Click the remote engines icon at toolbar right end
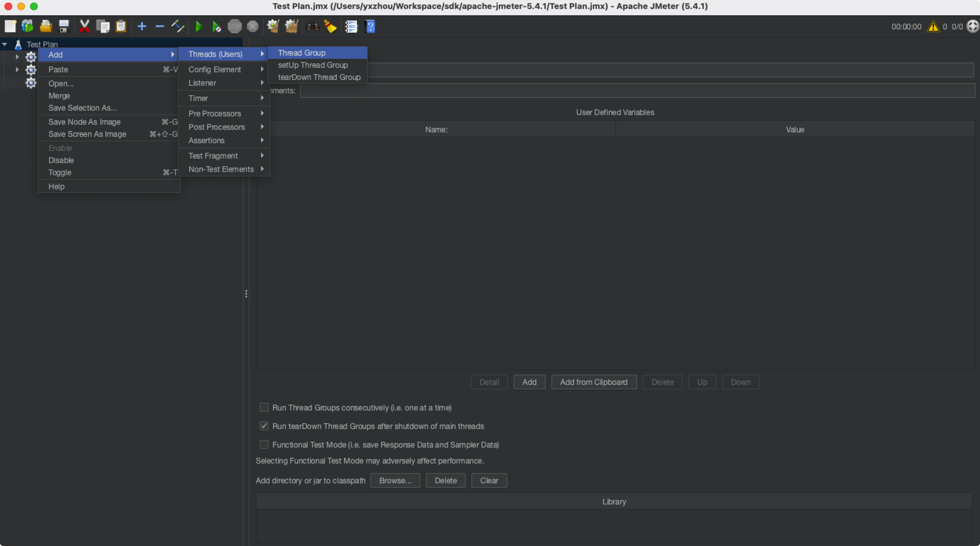Screen dimensions: 980x546 click(x=973, y=26)
